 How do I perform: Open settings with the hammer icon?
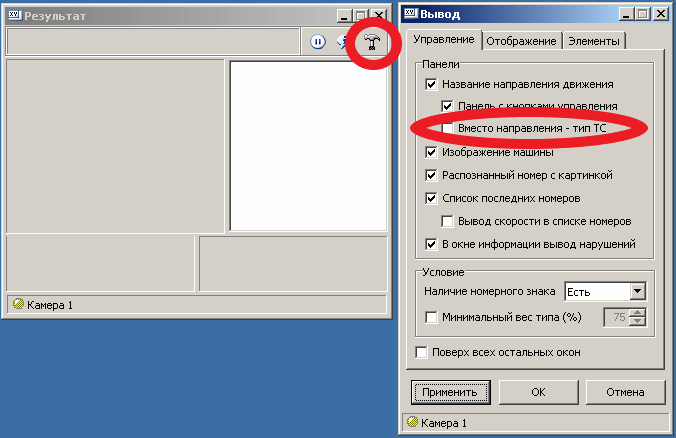372,42
